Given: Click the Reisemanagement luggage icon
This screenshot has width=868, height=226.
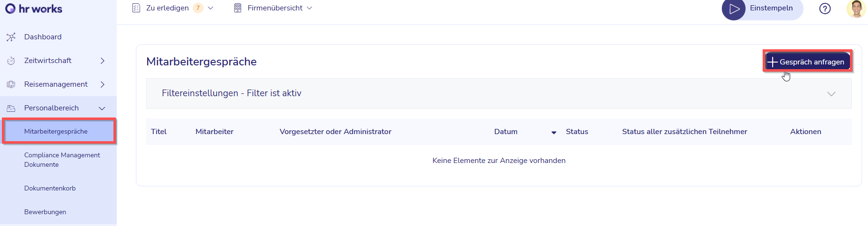Looking at the screenshot, I should [11, 84].
